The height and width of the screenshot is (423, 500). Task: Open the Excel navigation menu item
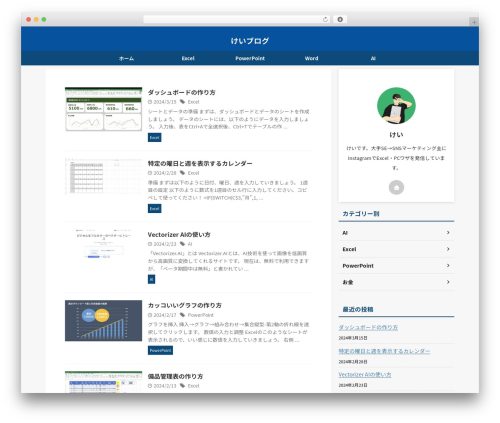[188, 58]
